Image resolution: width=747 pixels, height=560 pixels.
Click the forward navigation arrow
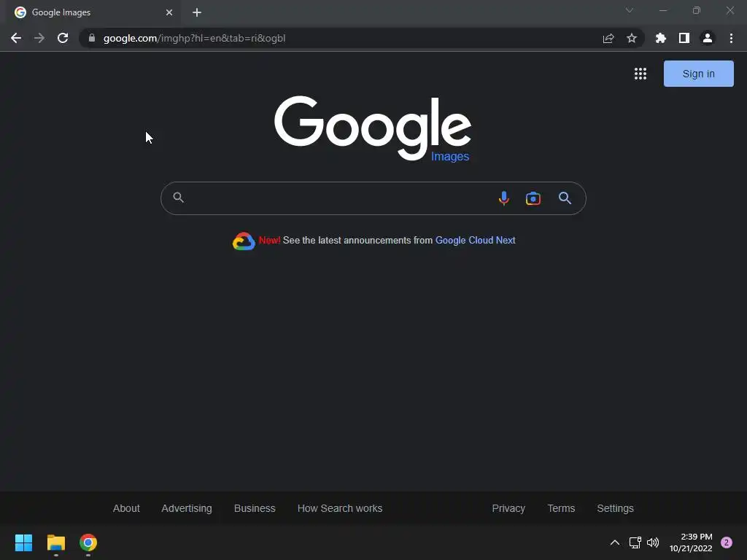tap(39, 38)
